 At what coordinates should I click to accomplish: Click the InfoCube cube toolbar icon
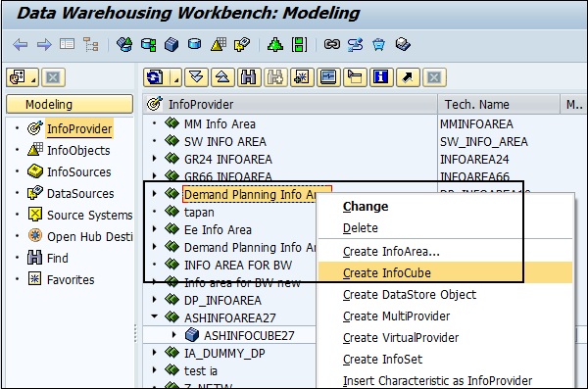click(171, 45)
